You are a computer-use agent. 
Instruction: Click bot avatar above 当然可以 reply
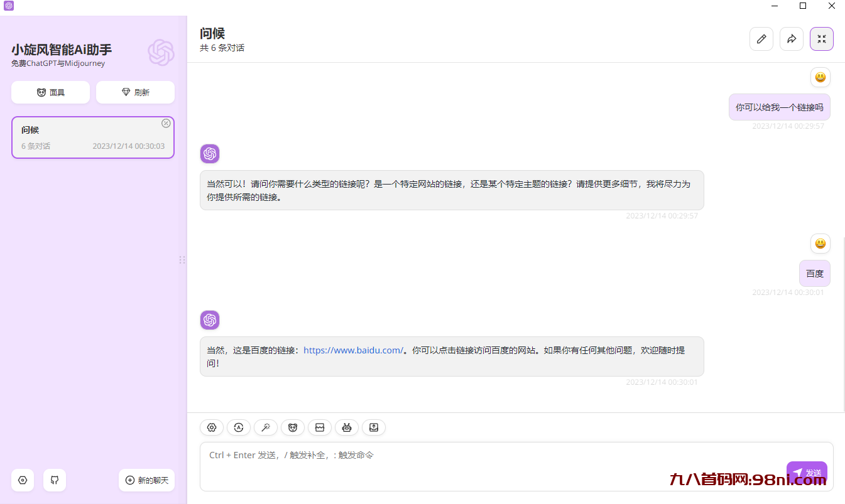click(210, 154)
